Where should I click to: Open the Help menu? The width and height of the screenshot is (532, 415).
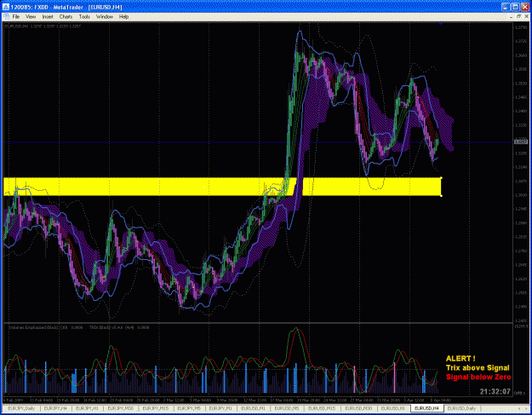point(123,17)
